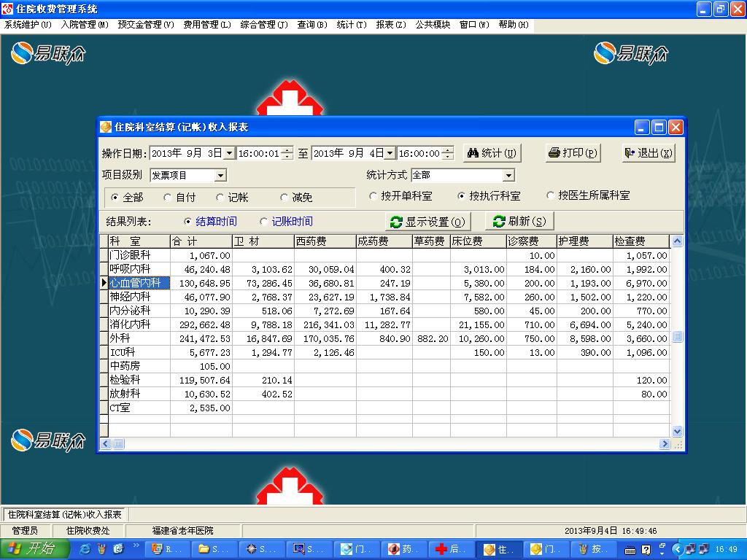Select 按执行科室 radio option

pyautogui.click(x=461, y=195)
